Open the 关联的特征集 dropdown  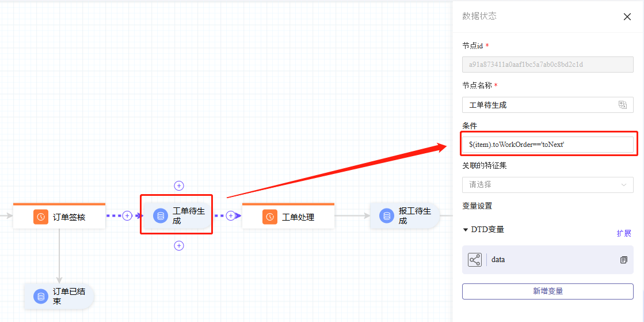[x=548, y=185]
